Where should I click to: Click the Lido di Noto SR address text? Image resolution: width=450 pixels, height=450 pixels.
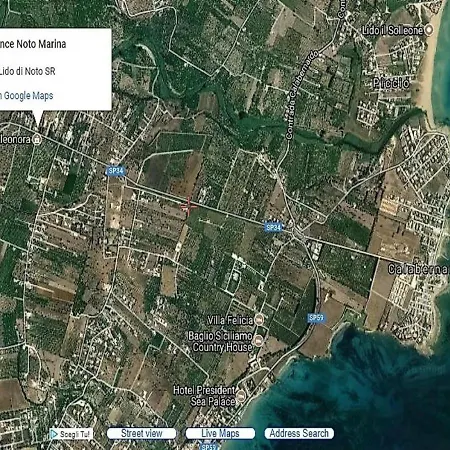27,71
